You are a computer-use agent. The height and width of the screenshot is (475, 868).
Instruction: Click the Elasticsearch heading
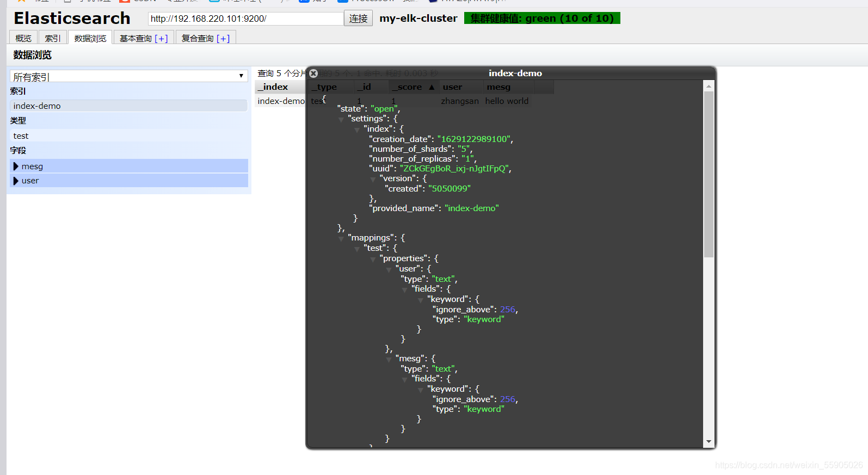(x=72, y=18)
